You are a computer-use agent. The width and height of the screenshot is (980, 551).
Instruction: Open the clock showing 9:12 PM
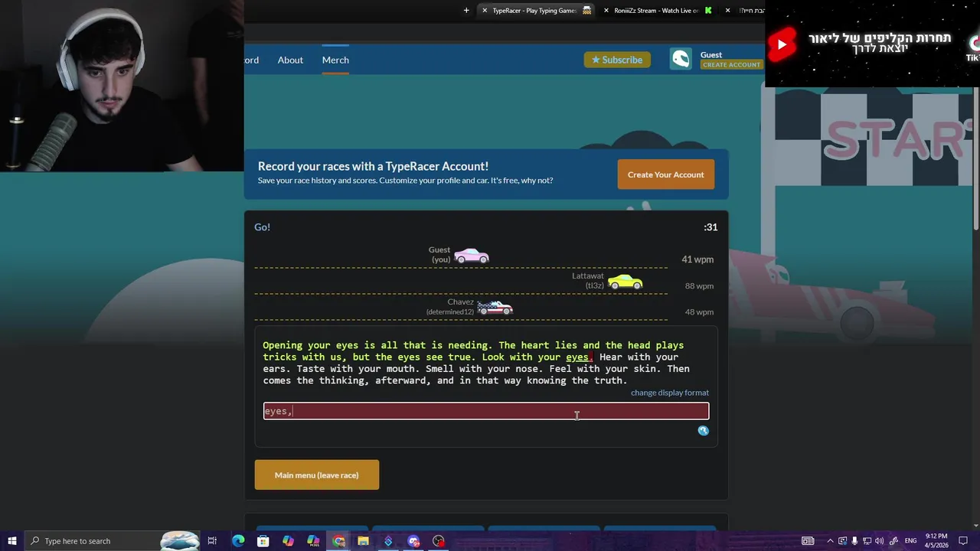(x=937, y=540)
